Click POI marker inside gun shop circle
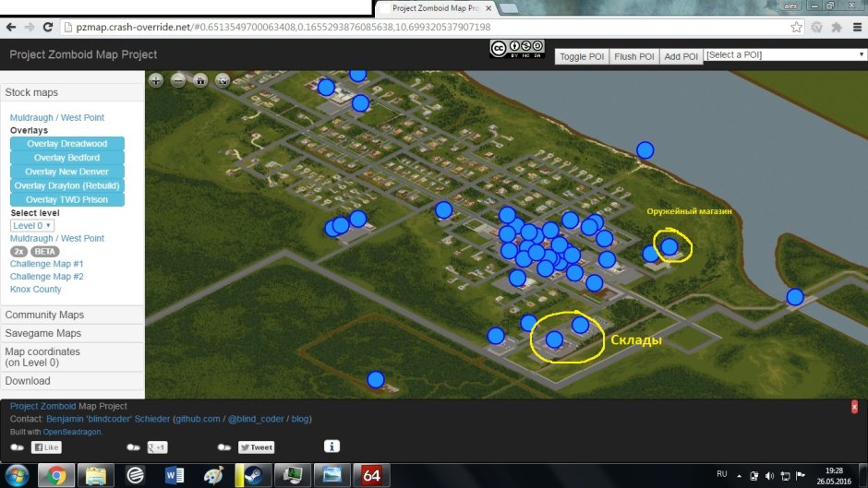Viewport: 868px width, 488px height. pyautogui.click(x=669, y=246)
